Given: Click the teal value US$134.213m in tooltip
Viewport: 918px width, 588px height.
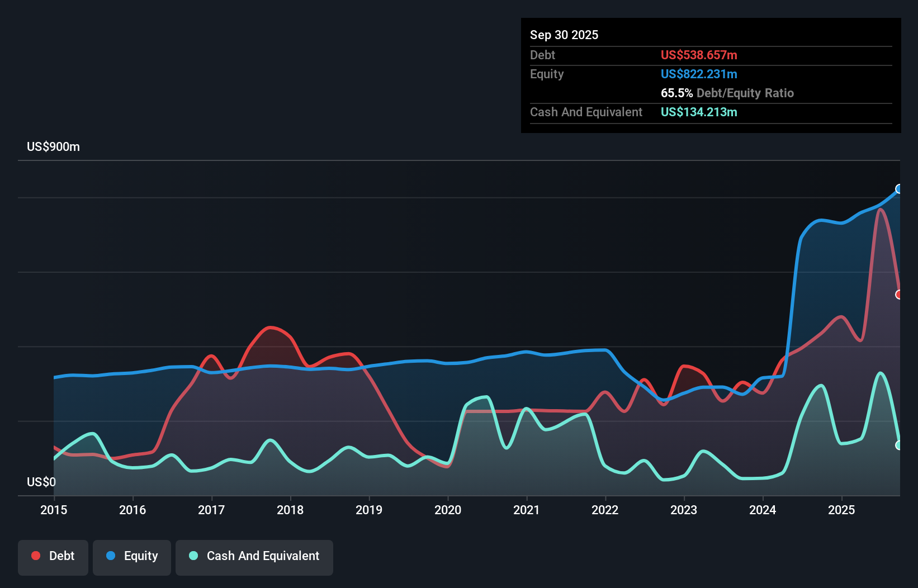Looking at the screenshot, I should [699, 112].
